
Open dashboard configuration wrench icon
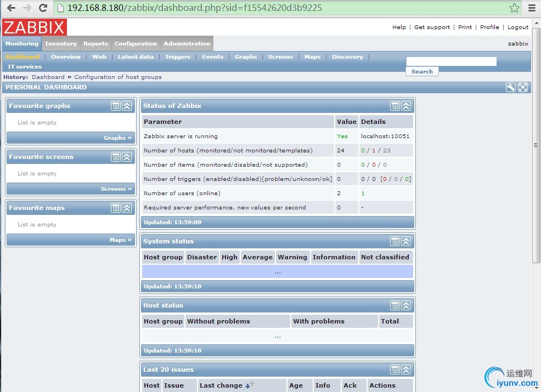tap(511, 87)
